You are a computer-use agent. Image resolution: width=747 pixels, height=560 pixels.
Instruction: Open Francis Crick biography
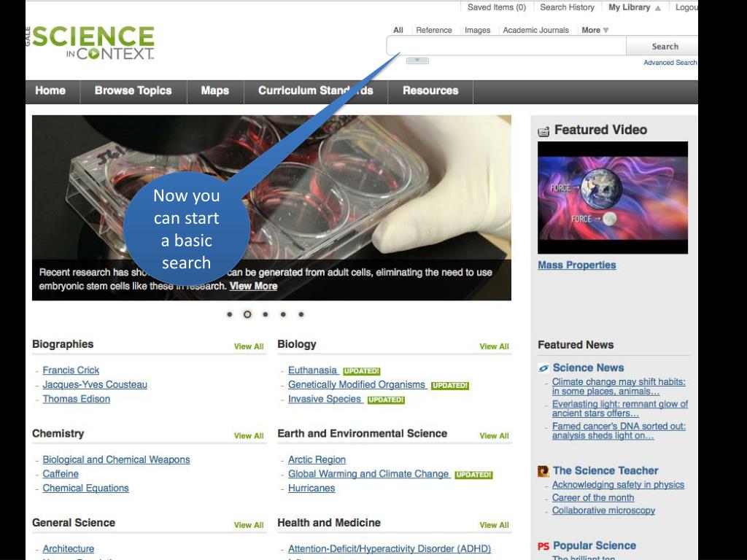(71, 370)
